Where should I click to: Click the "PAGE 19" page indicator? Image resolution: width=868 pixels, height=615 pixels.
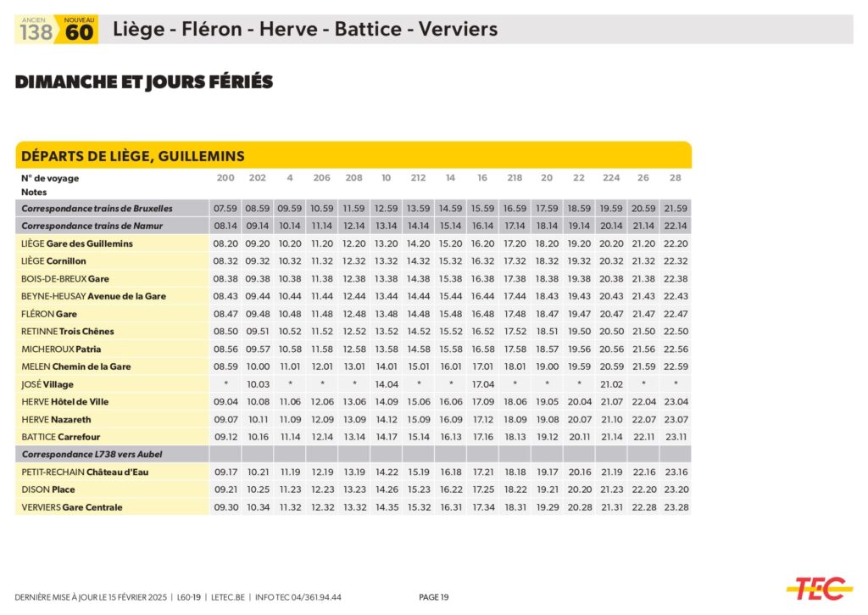pos(434,597)
